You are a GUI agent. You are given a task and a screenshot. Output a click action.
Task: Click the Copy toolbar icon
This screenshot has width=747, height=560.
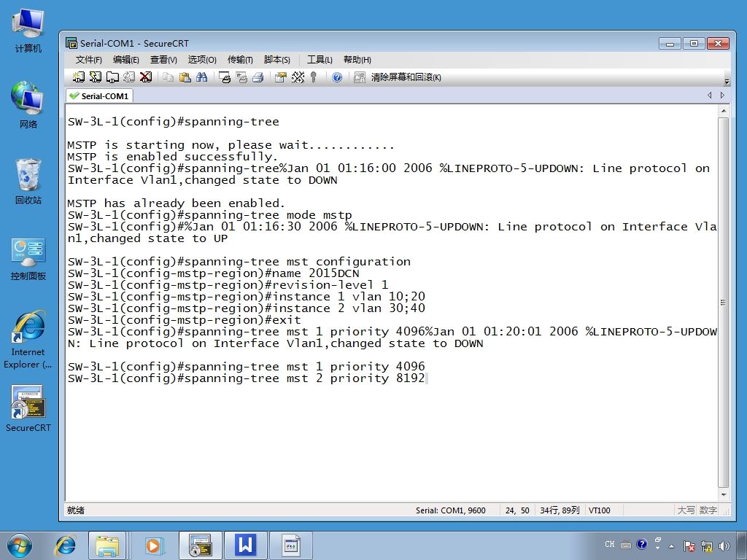168,77
